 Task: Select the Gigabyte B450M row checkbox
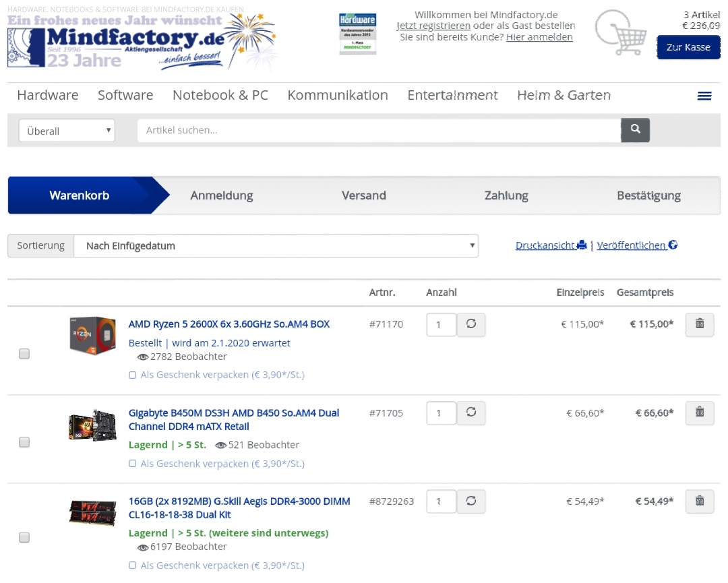coord(24,442)
